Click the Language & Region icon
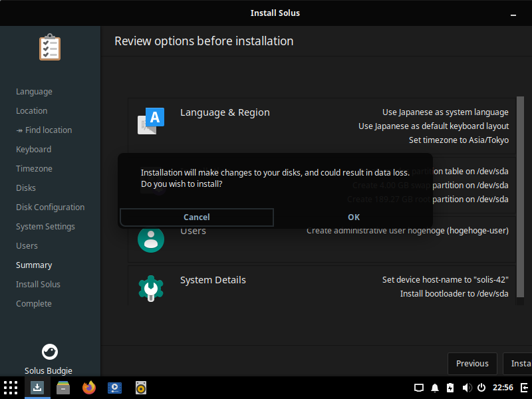This screenshot has width=532, height=399. [151, 121]
